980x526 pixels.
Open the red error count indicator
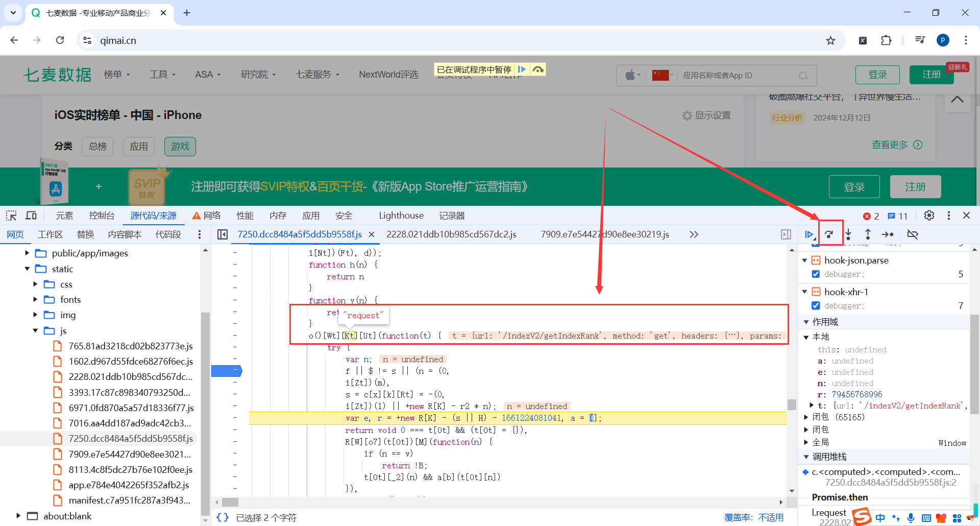pyautogui.click(x=871, y=216)
